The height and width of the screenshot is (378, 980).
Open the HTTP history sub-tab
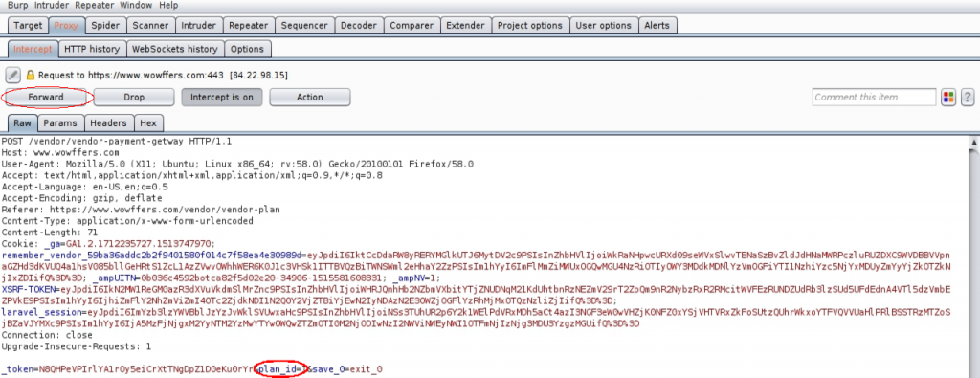93,49
